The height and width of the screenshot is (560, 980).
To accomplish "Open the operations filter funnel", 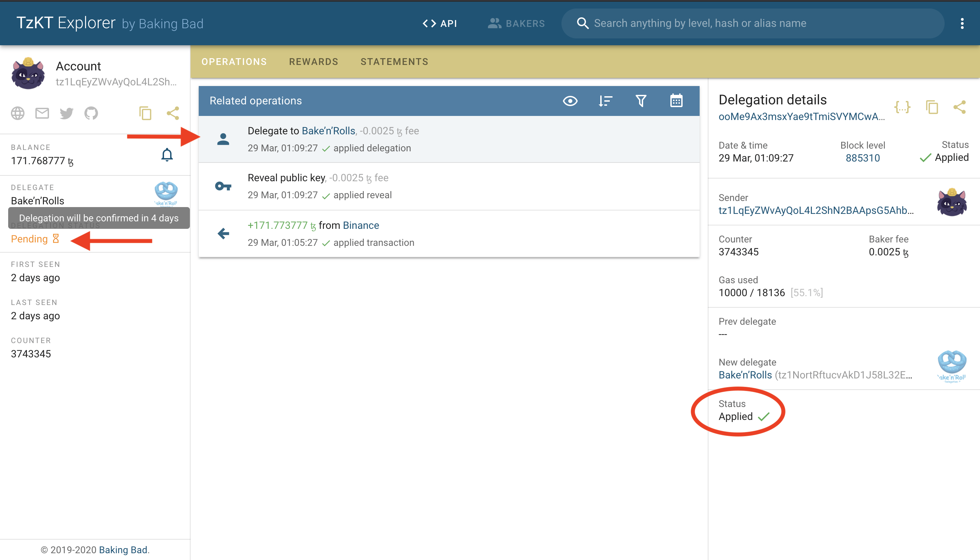I will (x=641, y=101).
